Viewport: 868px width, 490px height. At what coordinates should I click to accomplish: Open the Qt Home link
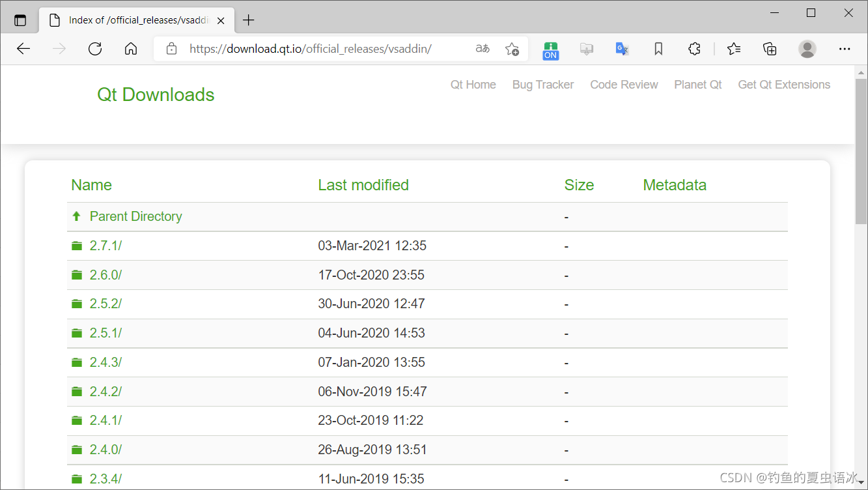click(473, 85)
